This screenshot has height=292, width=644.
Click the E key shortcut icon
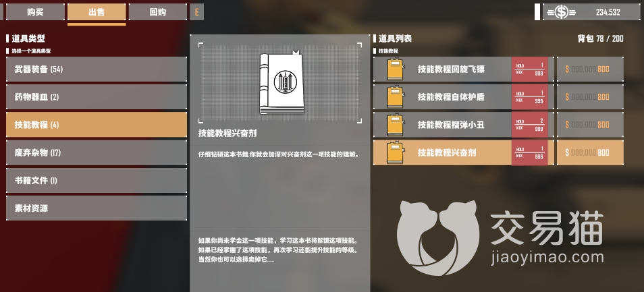[196, 12]
